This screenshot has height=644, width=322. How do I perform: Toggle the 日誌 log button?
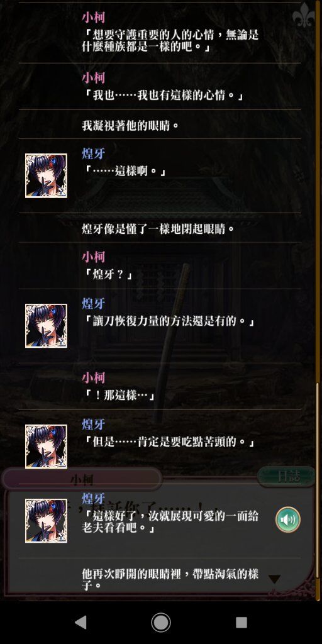(287, 477)
